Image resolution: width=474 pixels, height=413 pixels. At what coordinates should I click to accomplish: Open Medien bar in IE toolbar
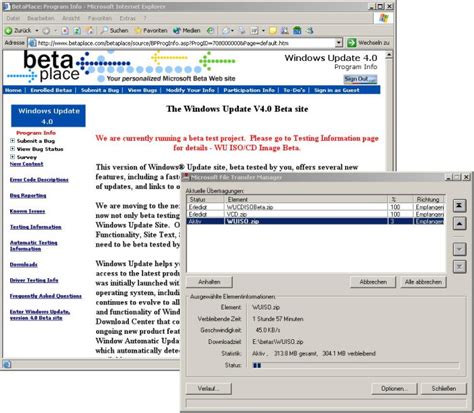click(x=187, y=31)
